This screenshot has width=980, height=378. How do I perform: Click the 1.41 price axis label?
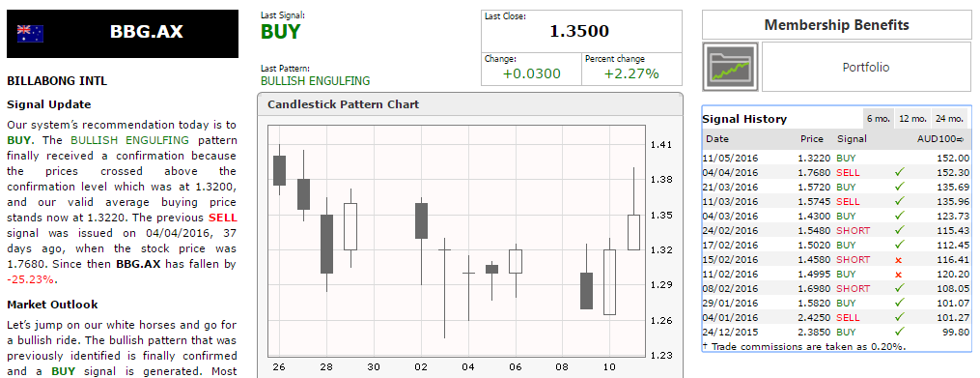[661, 145]
